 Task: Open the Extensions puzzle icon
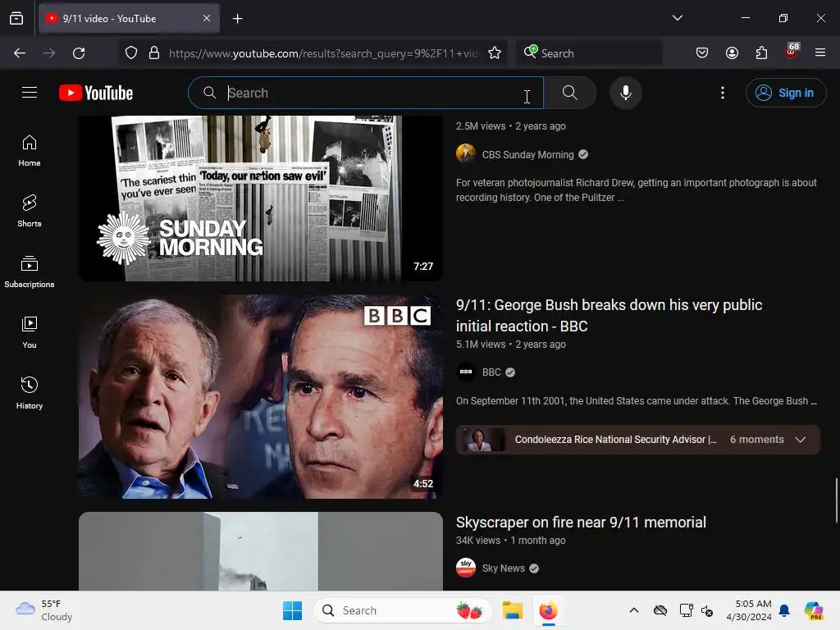761,53
